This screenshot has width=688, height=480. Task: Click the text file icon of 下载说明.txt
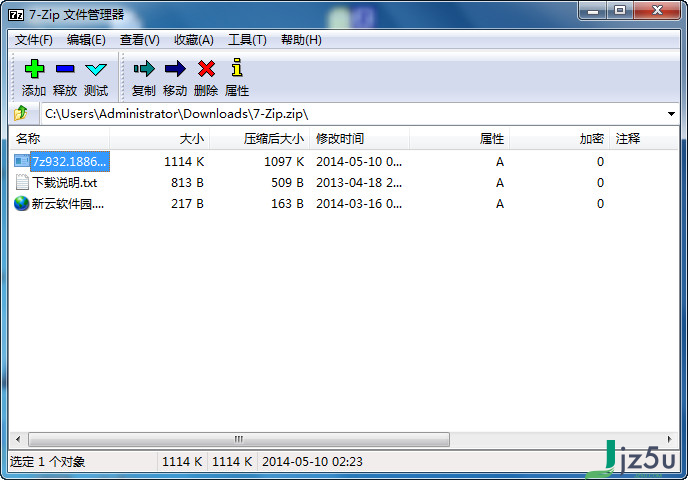(22, 182)
